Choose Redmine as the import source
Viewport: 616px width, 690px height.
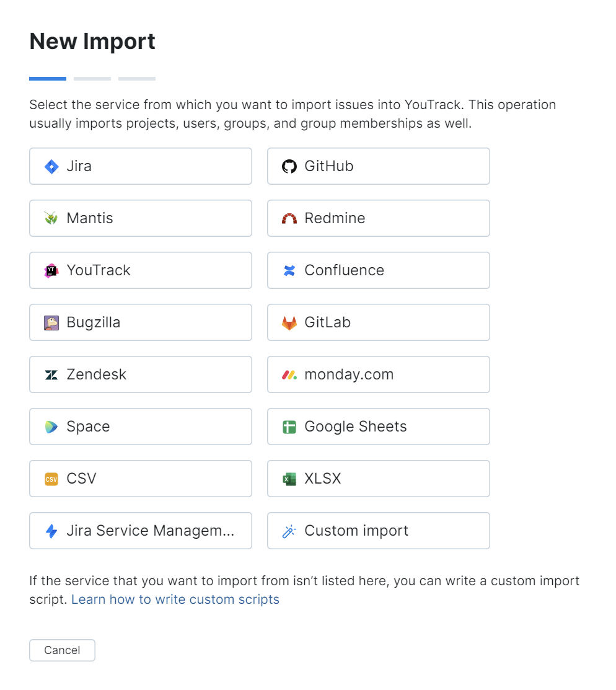click(378, 218)
